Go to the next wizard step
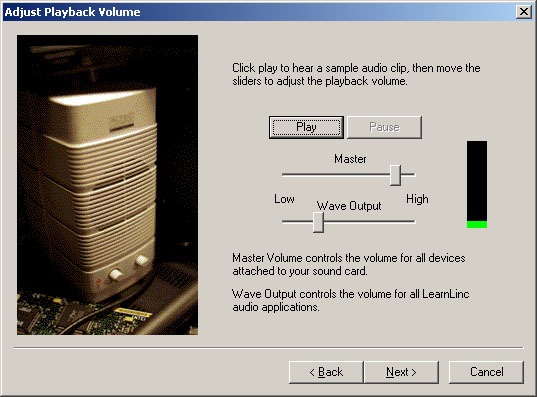 (401, 372)
